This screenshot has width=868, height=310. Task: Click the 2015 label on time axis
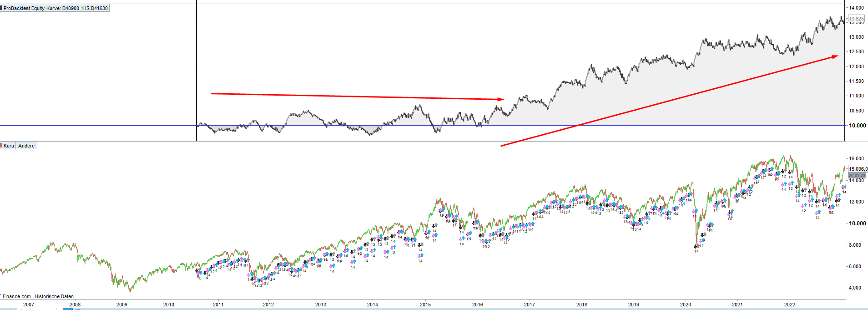tap(425, 305)
